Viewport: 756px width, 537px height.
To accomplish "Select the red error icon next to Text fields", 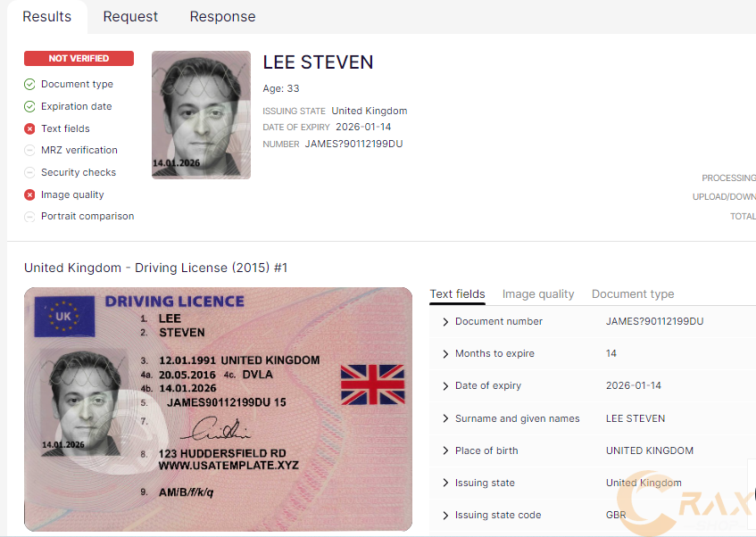I will [28, 128].
